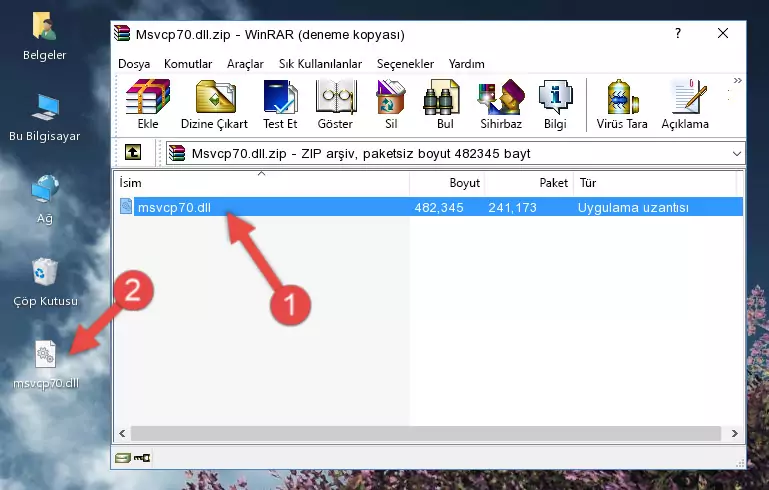The image size is (769, 490).
Task: Click the Ekle (Add) toolbar icon
Action: [x=148, y=104]
